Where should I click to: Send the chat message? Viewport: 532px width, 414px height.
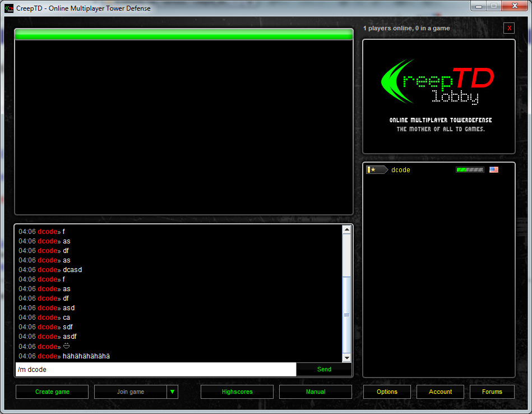(x=324, y=369)
